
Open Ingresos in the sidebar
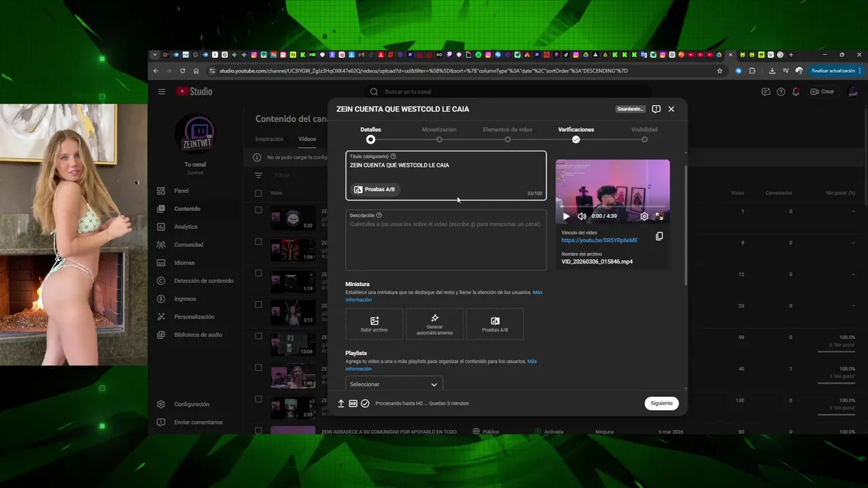pos(185,298)
